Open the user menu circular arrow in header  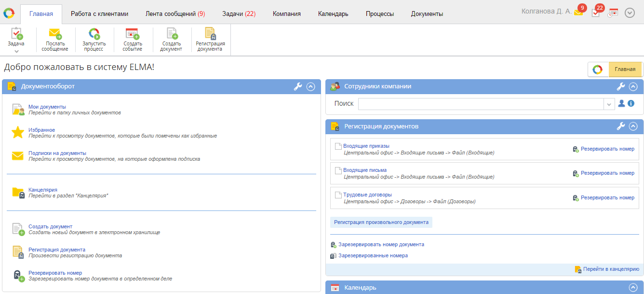pyautogui.click(x=630, y=13)
